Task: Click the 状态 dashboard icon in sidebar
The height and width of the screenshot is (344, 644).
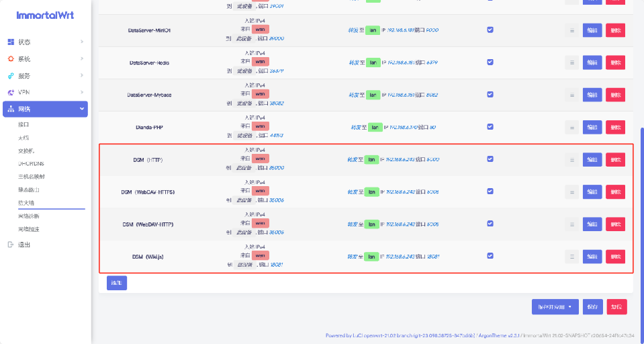Action: pos(11,42)
